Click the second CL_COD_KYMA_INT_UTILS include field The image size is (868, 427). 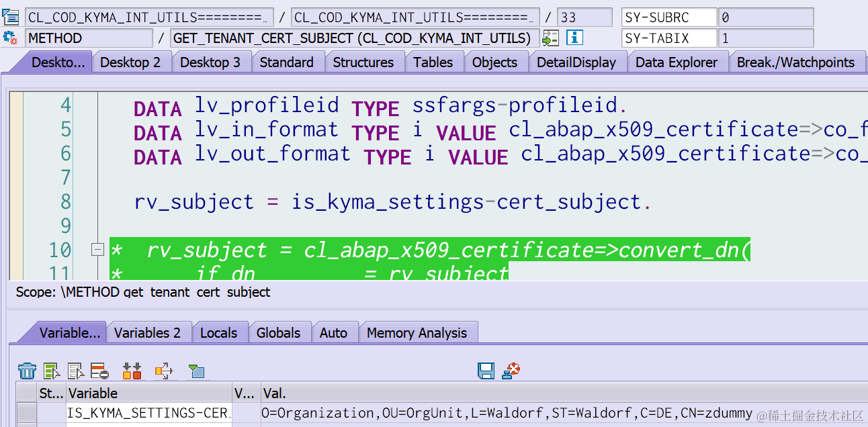click(416, 17)
